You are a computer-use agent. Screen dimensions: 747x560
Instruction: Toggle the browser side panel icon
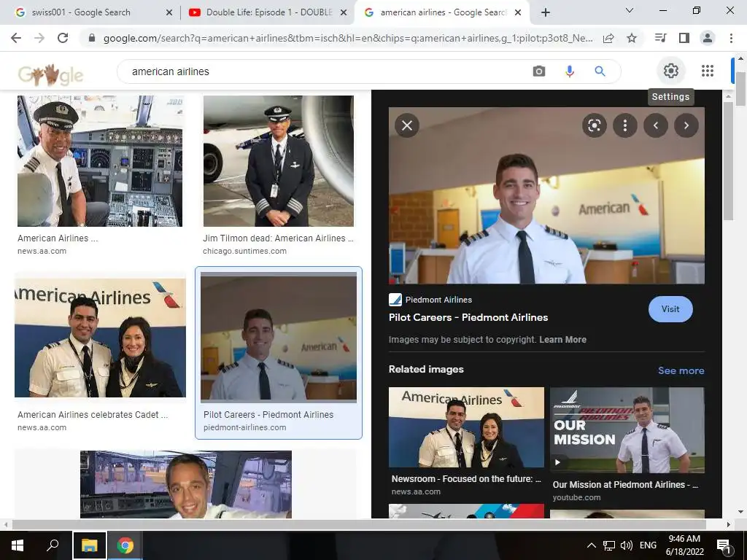(684, 38)
